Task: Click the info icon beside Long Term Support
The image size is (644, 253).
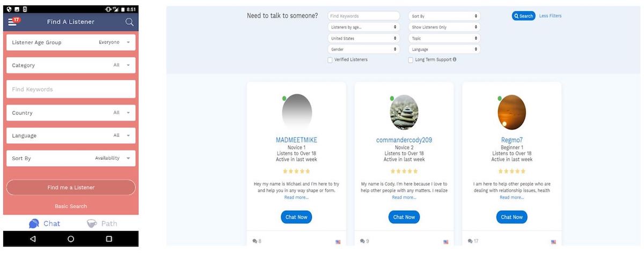Action: pyautogui.click(x=455, y=59)
